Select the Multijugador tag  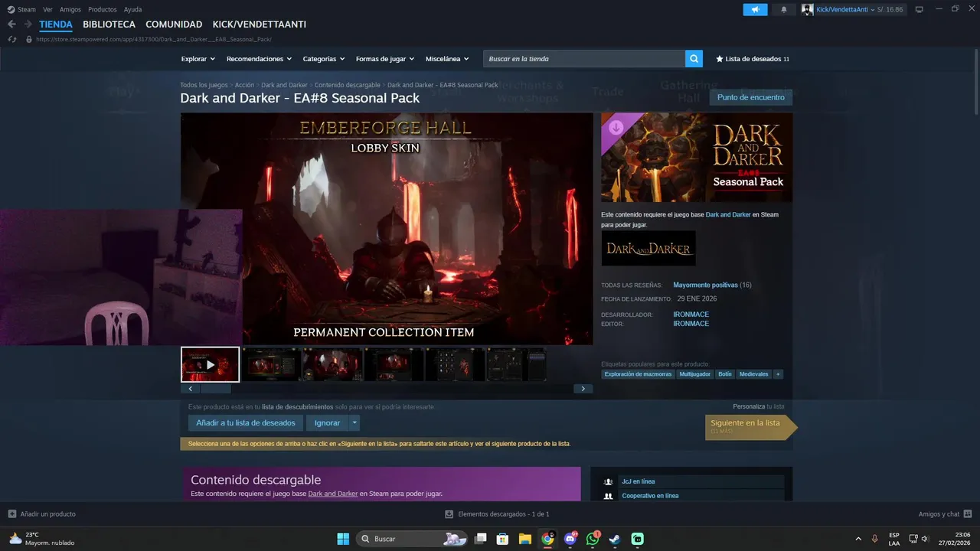coord(695,374)
